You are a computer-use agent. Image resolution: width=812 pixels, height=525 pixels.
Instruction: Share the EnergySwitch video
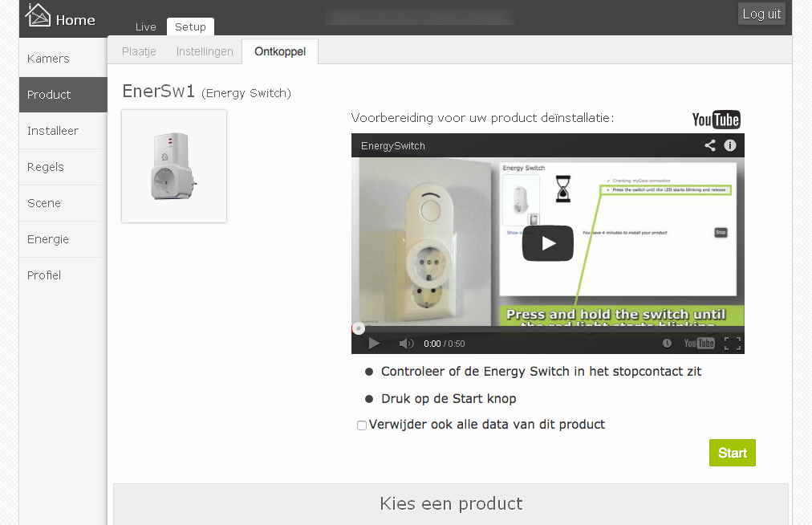(710, 145)
